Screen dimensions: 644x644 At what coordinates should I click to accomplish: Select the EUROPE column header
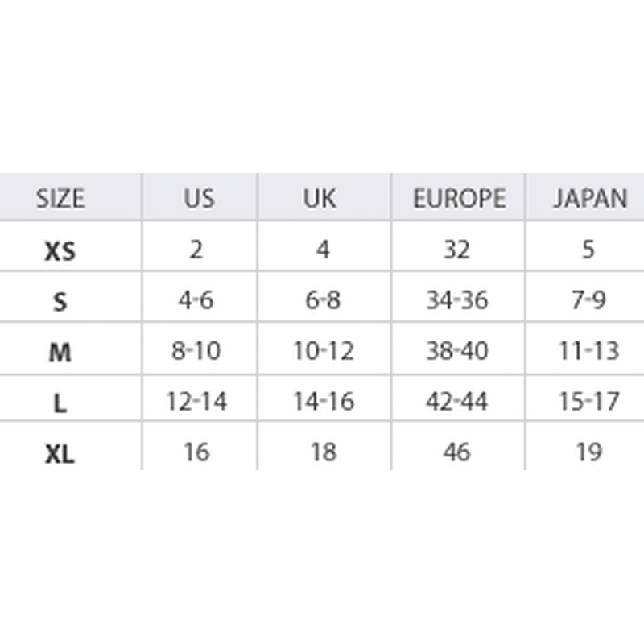(459, 198)
